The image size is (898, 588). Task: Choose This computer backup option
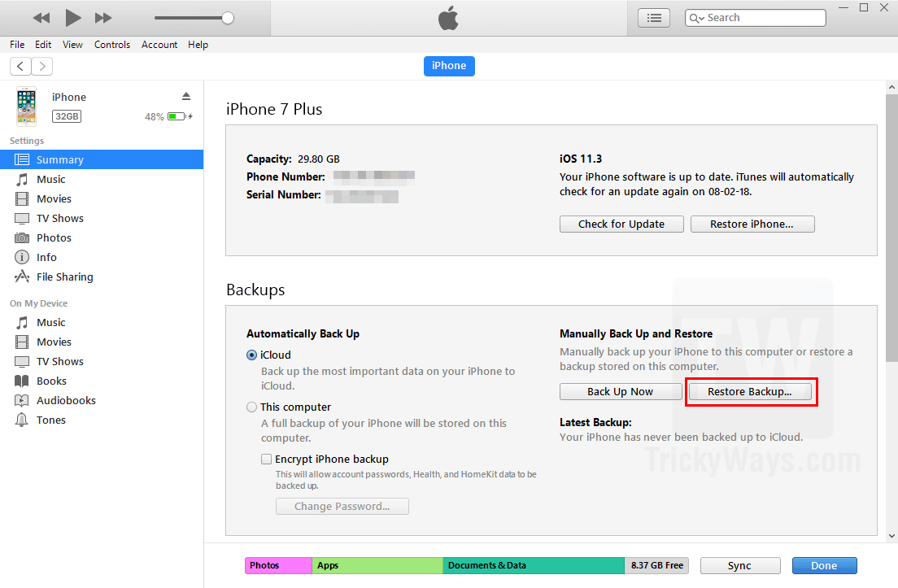251,407
